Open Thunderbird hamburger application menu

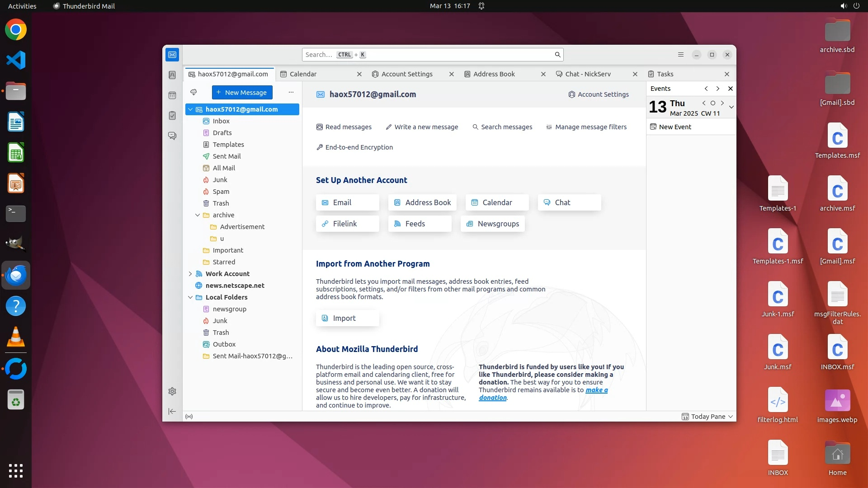point(681,55)
